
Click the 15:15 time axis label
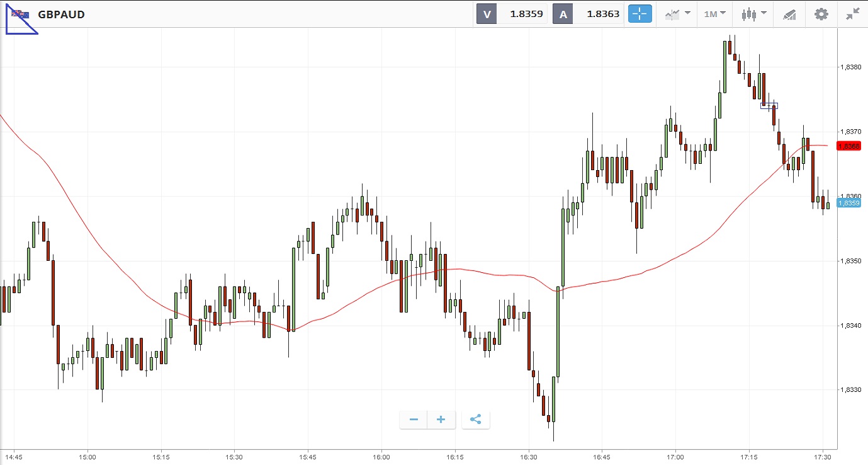[161, 456]
